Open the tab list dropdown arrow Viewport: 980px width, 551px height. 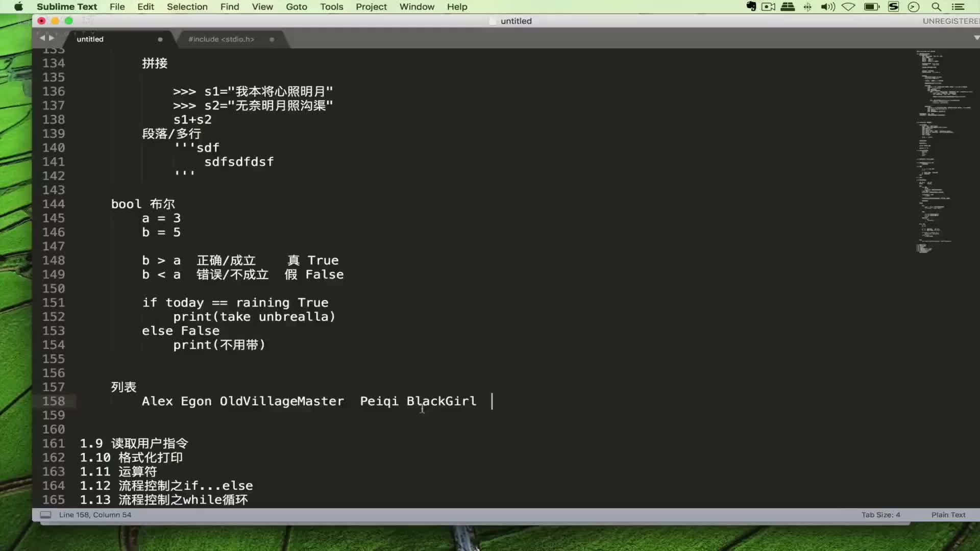(976, 38)
